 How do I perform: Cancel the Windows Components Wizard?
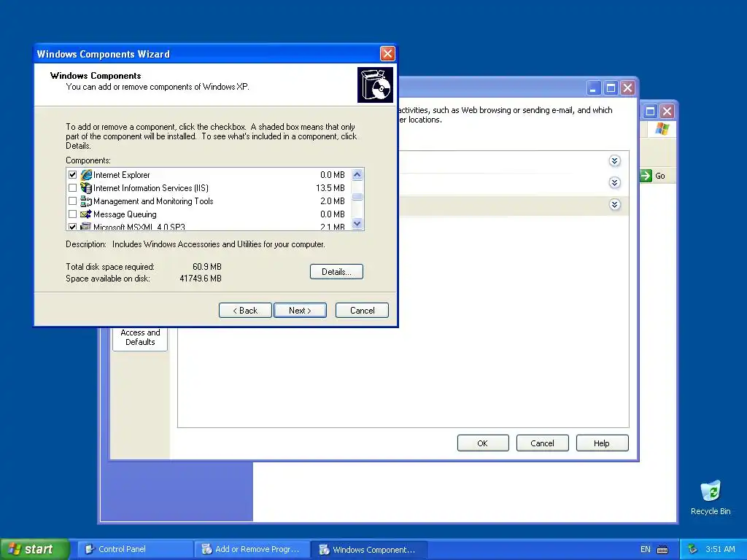[362, 311]
